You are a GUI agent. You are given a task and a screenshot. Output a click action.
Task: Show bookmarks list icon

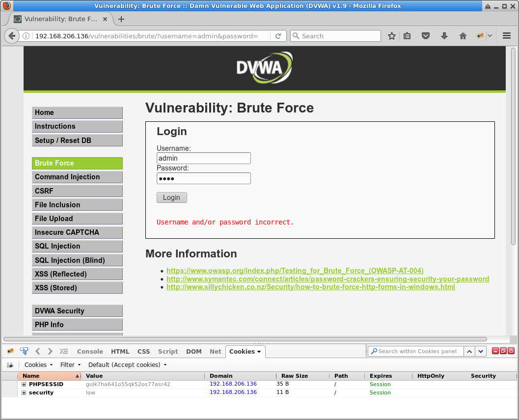tap(407, 36)
